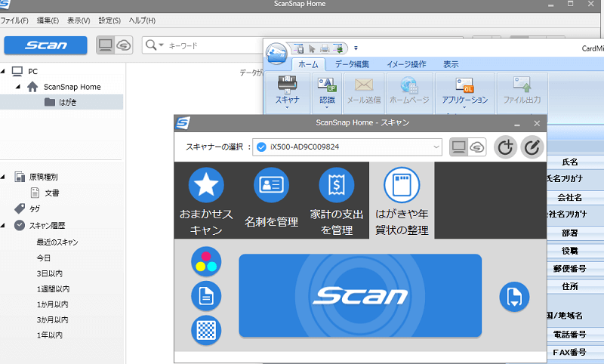
Task: Collapse the スキャン履歴 section
Action: click(x=3, y=225)
